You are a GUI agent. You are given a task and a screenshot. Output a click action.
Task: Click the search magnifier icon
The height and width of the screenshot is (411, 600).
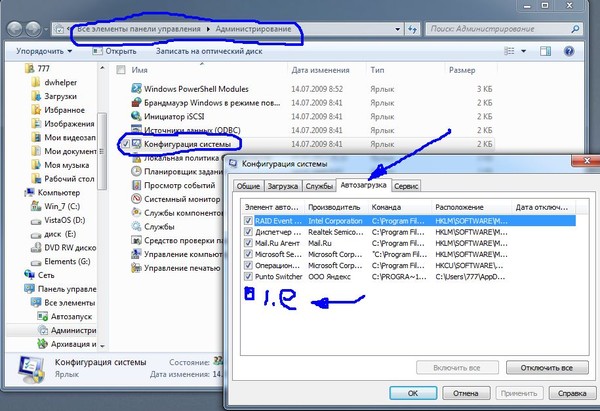pyautogui.click(x=575, y=29)
